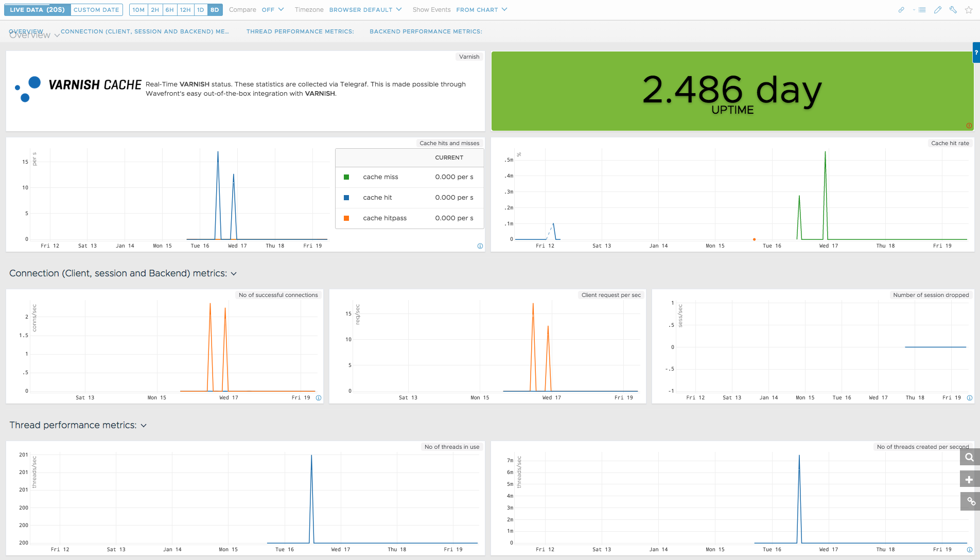Click the Varnish chart title label
The width and height of the screenshot is (980, 560).
(x=469, y=57)
